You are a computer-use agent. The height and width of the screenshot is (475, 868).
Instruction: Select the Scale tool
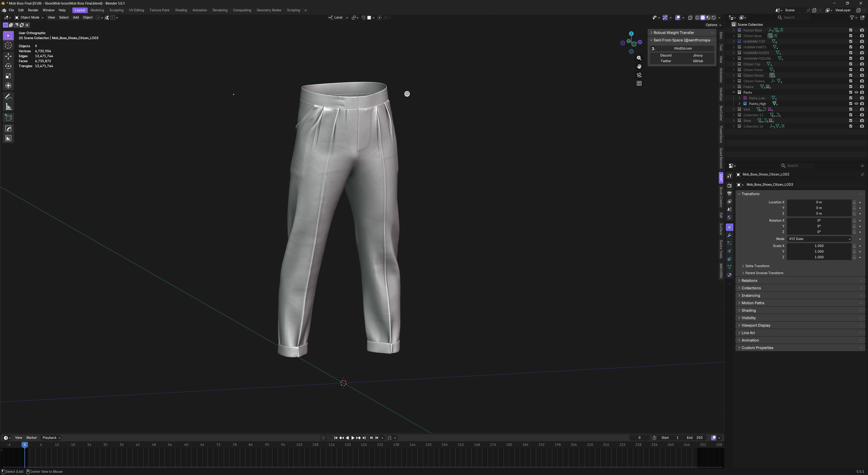8,76
